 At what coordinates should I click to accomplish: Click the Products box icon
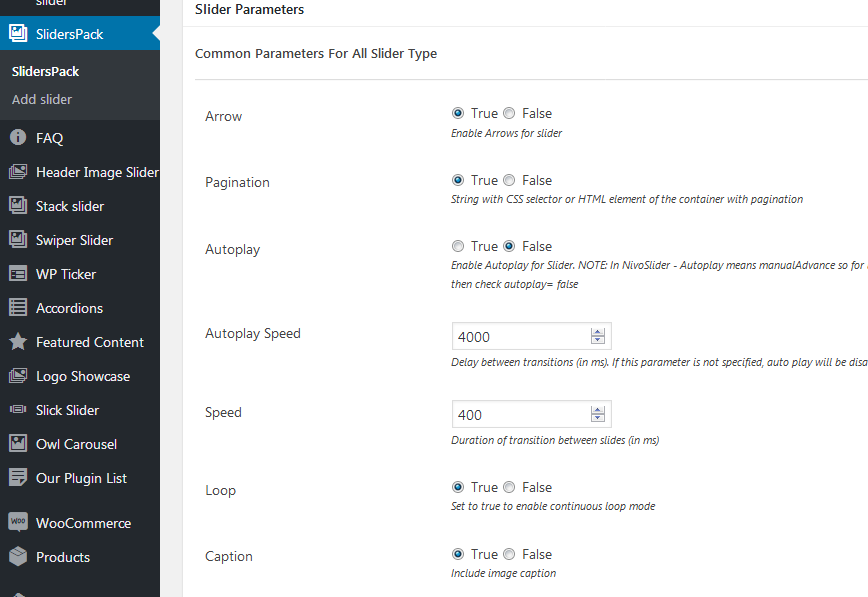click(18, 557)
